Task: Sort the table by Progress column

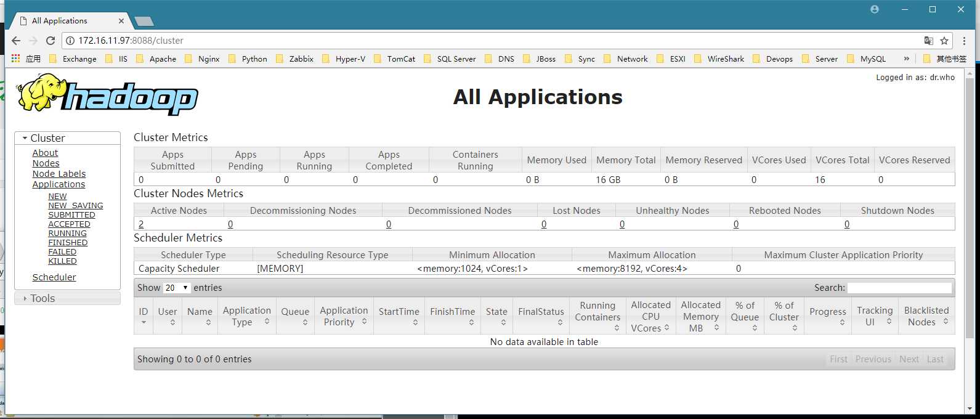Action: click(x=828, y=317)
